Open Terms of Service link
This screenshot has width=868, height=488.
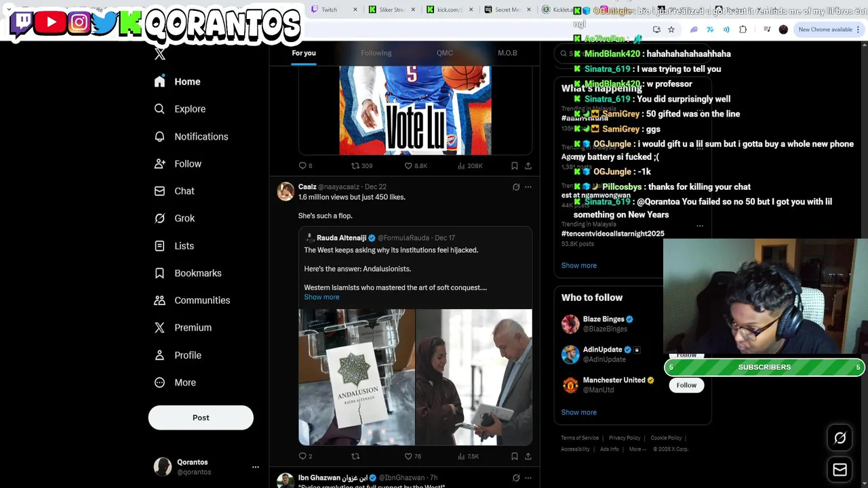(x=580, y=438)
